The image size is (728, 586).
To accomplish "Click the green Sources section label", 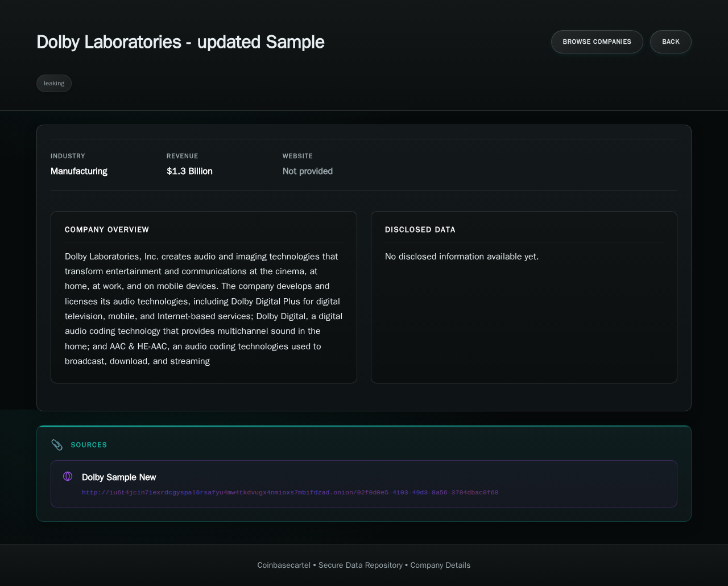I will click(89, 445).
